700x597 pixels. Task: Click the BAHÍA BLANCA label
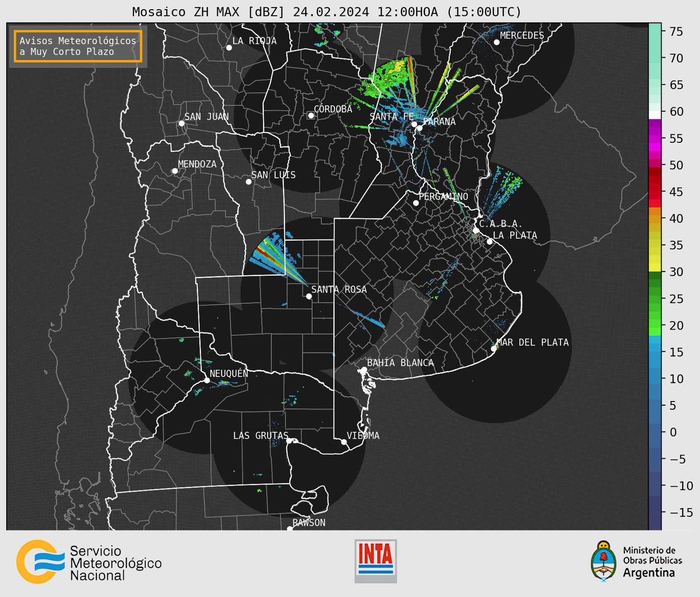point(400,363)
